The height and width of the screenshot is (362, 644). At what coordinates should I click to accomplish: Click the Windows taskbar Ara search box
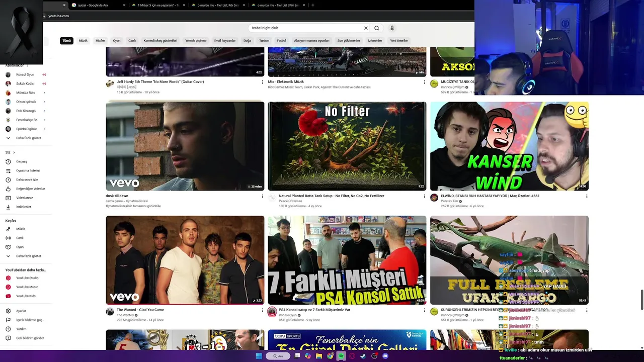pos(278,356)
